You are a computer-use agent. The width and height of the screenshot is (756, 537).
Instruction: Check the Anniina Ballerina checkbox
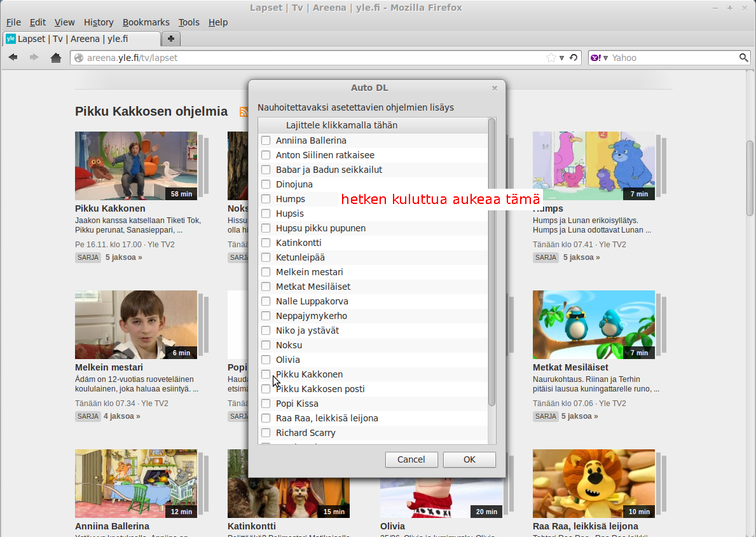[x=266, y=140]
